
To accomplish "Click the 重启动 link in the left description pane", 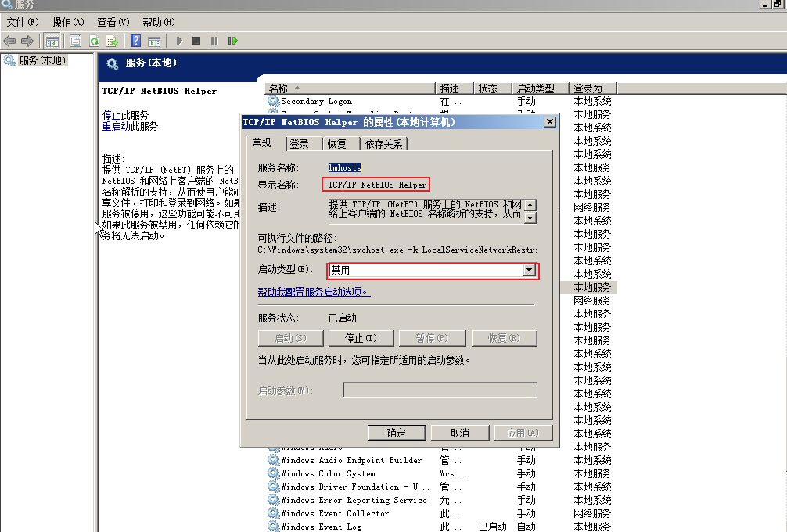I will click(x=116, y=126).
